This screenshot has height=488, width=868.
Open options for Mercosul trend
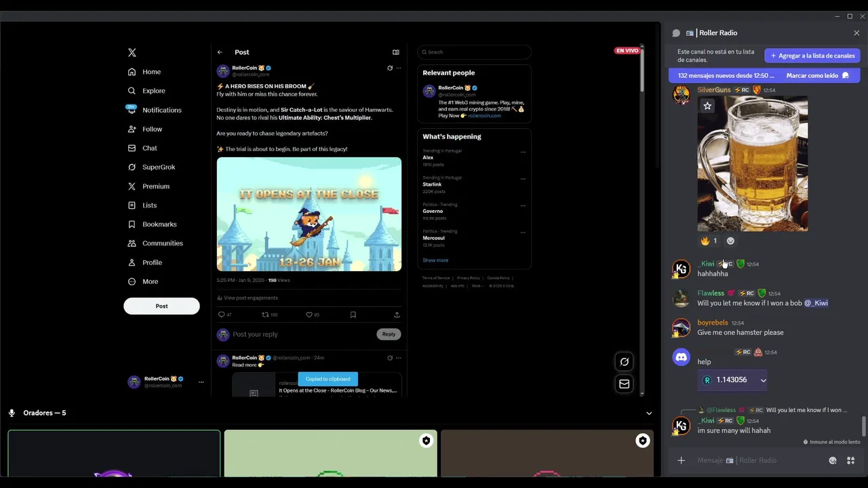523,232
